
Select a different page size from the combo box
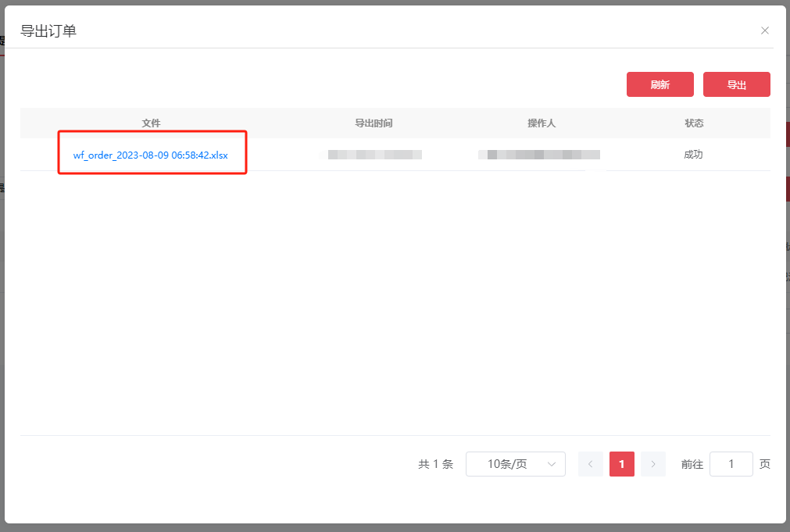[x=515, y=463]
